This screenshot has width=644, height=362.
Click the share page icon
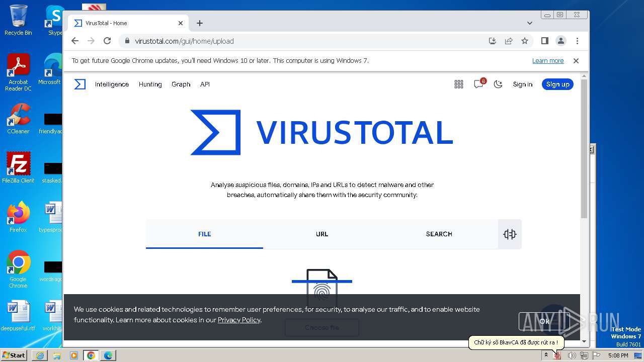[x=509, y=41]
